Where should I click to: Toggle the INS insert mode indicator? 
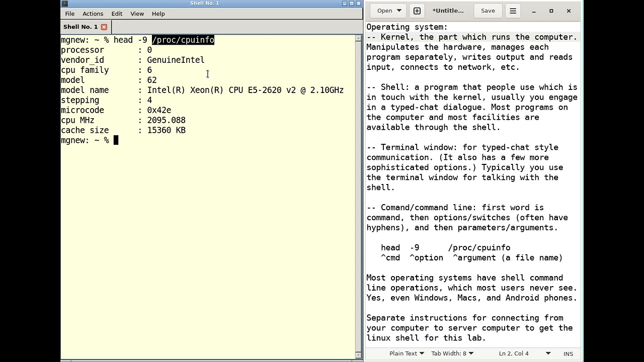[x=568, y=354]
